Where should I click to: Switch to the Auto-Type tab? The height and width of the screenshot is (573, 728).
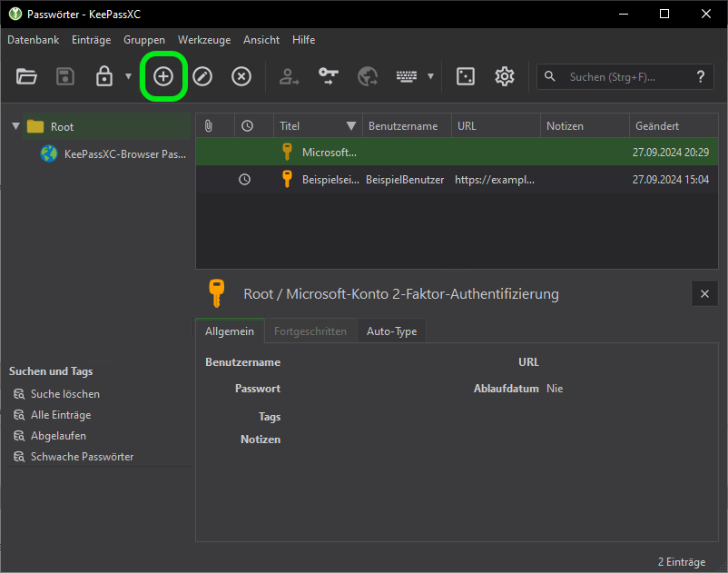coord(391,331)
